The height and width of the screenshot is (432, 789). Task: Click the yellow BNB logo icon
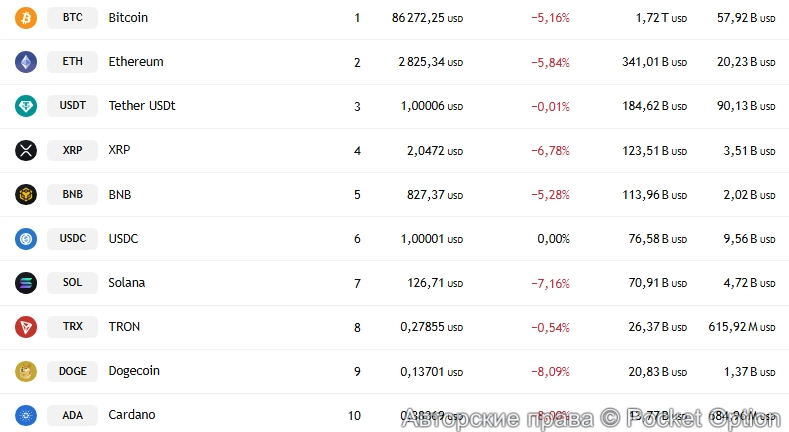point(26,194)
